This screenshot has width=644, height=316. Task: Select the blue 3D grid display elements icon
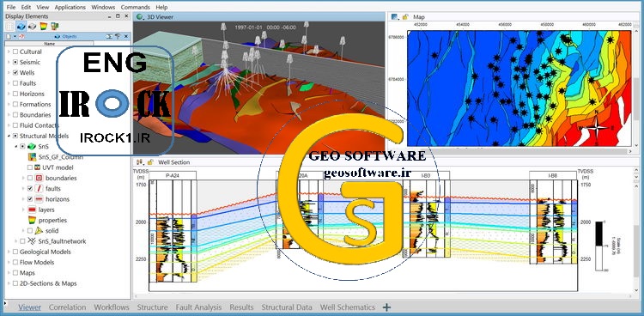tap(21, 27)
